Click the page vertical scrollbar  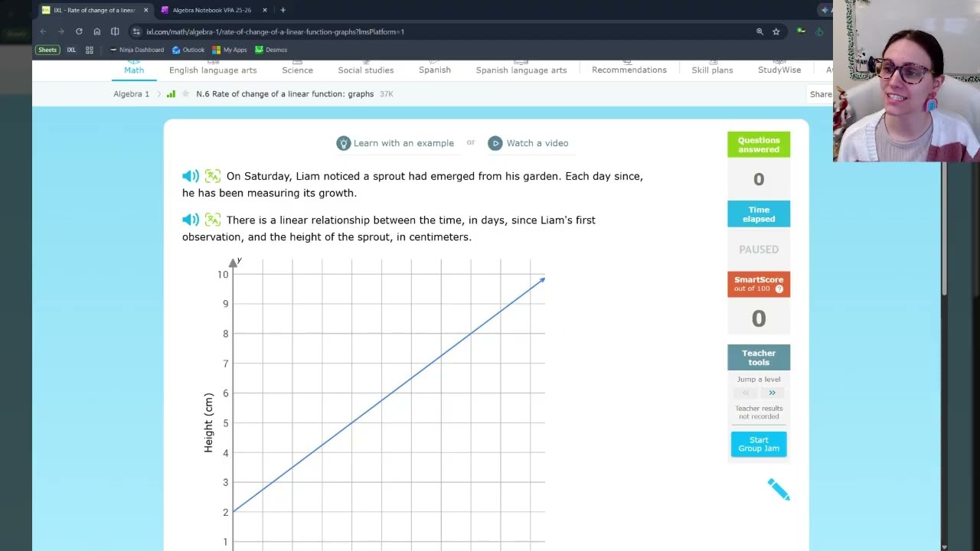[944, 228]
